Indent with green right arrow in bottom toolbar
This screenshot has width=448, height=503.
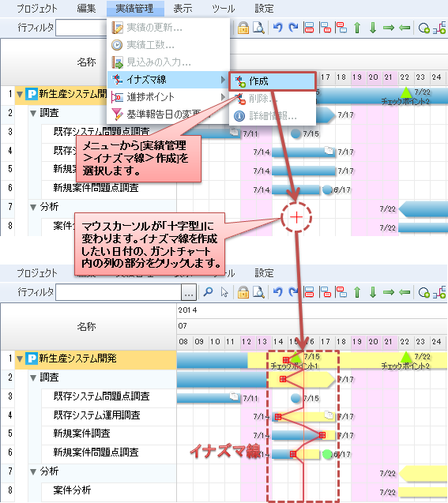click(389, 292)
